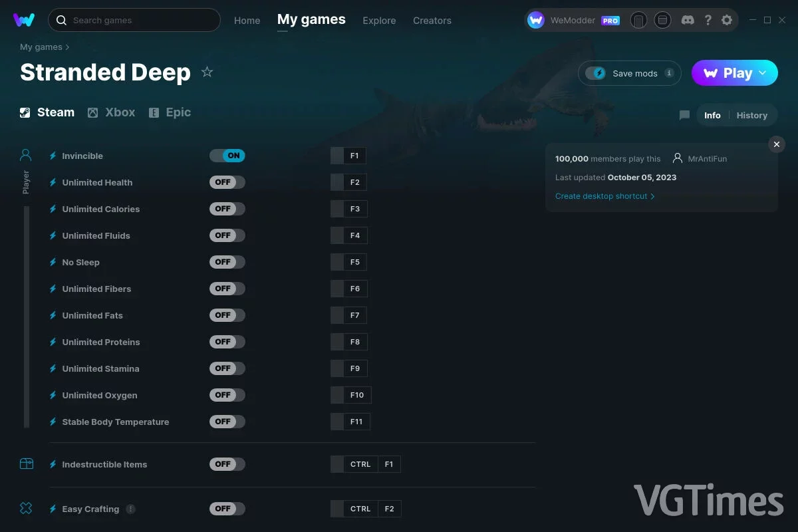
Task: Open the Play button dropdown arrow
Action: point(763,73)
